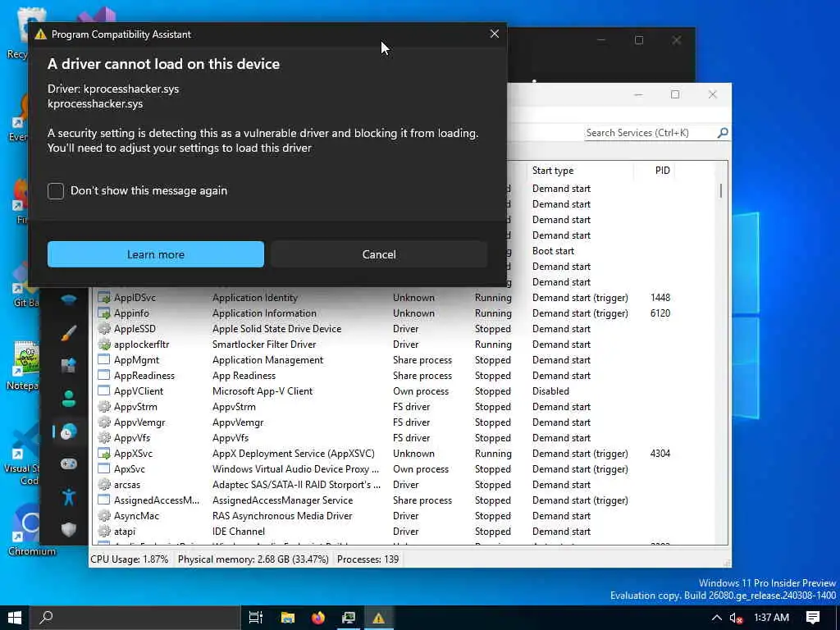840x630 pixels.
Task: Open File Explorer from the taskbar
Action: [288, 618]
